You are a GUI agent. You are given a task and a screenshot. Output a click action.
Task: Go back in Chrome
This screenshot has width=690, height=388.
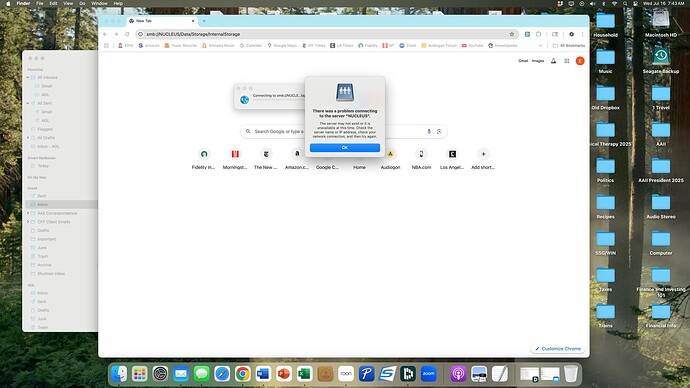click(105, 34)
